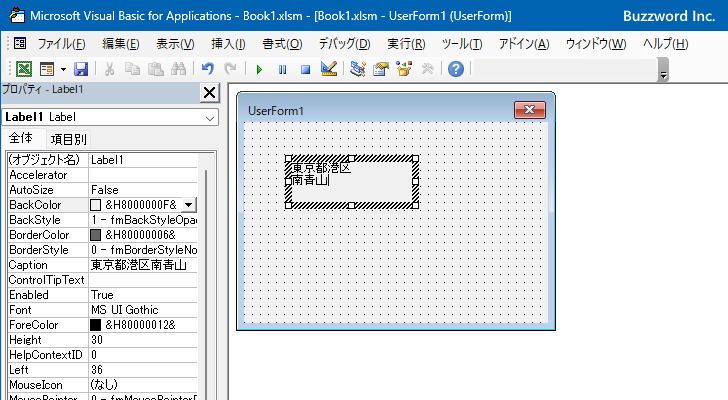Open the Insert UserForm dropdown arrow
The width and height of the screenshot is (728, 400).
(x=63, y=69)
